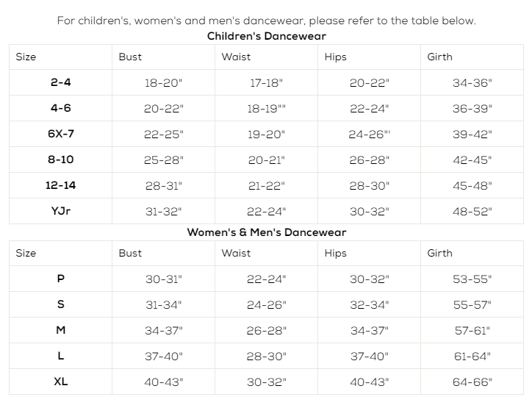
Task: Select the 2-4 size row label
Action: pos(61,82)
